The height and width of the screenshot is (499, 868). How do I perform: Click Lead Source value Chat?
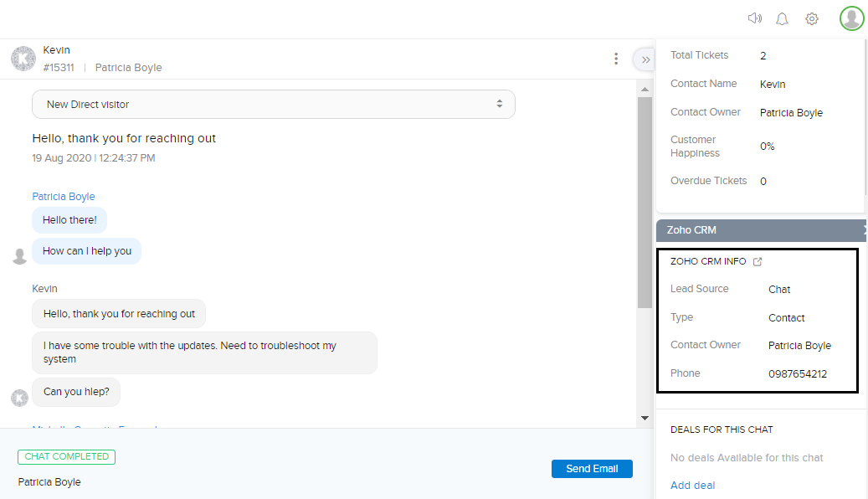click(779, 290)
